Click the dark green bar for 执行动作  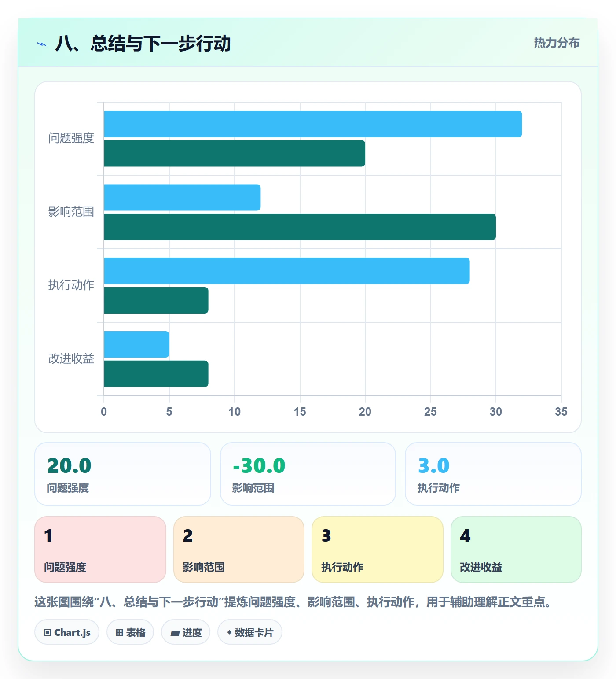point(156,300)
